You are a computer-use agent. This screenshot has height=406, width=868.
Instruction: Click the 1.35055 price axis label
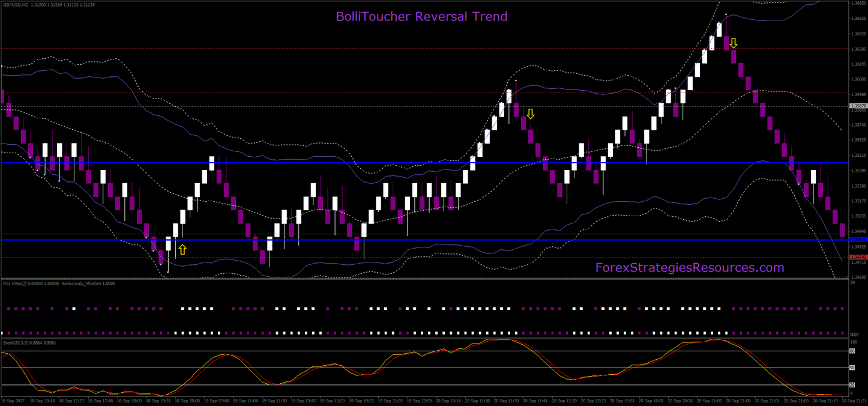click(x=858, y=216)
